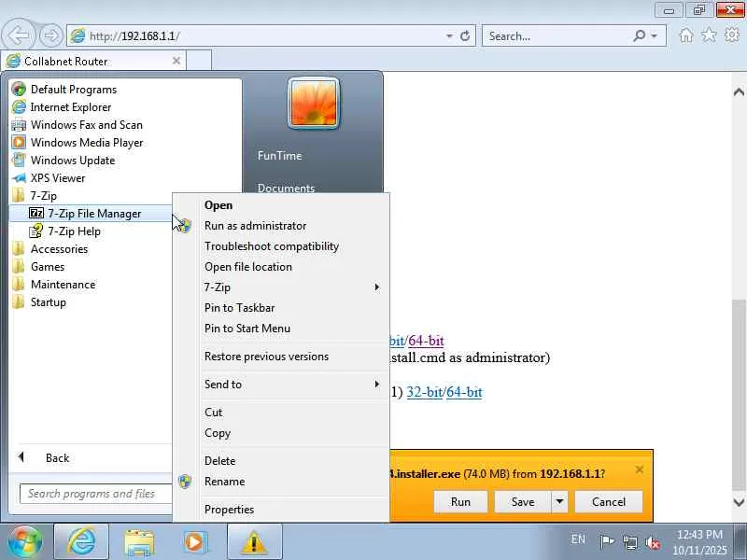This screenshot has height=560, width=747.
Task: Click the FunTime user account picture
Action: 314,104
